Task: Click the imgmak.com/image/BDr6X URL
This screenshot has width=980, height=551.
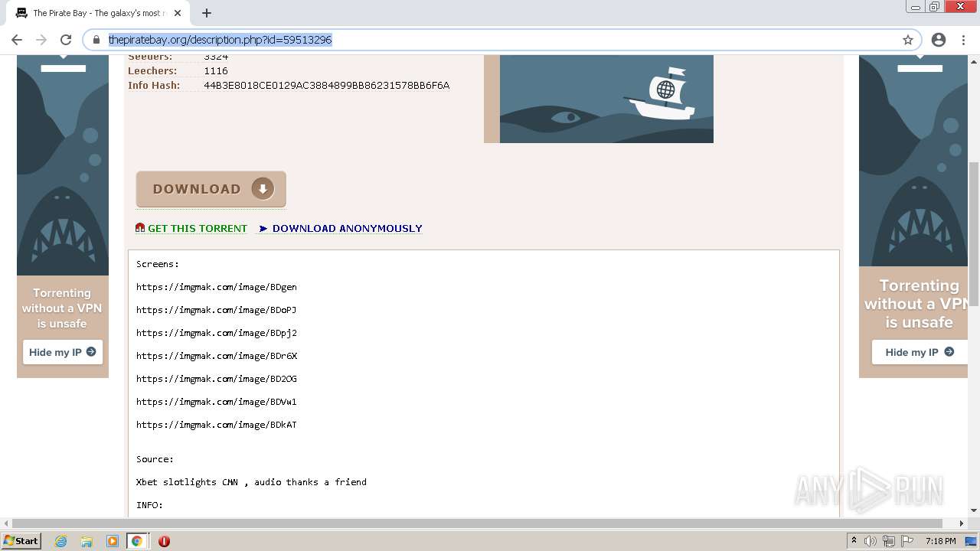Action: coord(217,356)
